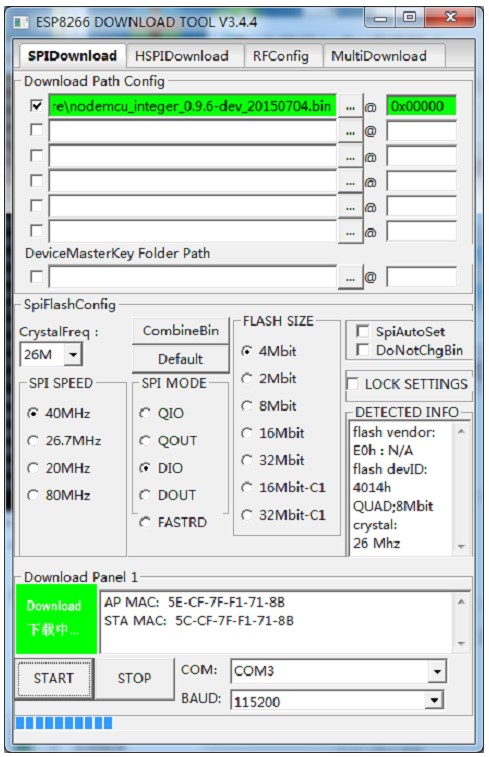489x757 pixels.
Task: Browse for file in first path row
Action: point(350,106)
